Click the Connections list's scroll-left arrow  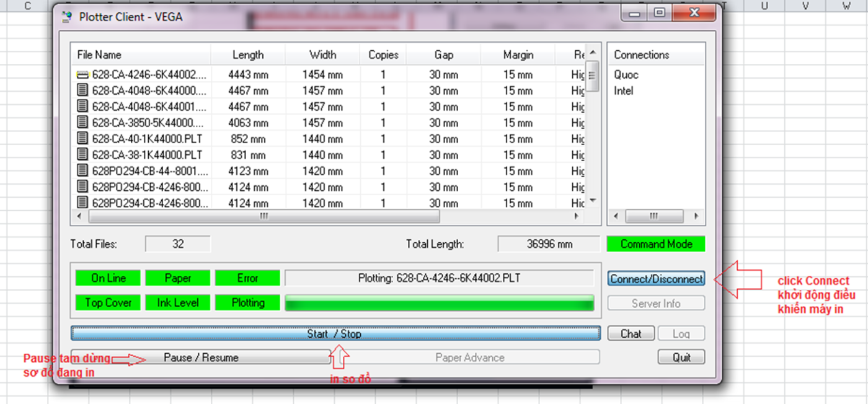pyautogui.click(x=616, y=216)
